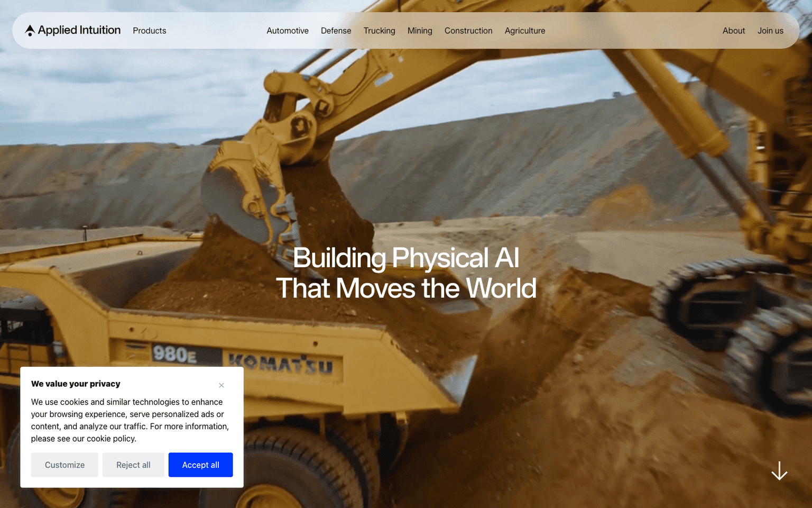Customize cookie preferences

[64, 465]
